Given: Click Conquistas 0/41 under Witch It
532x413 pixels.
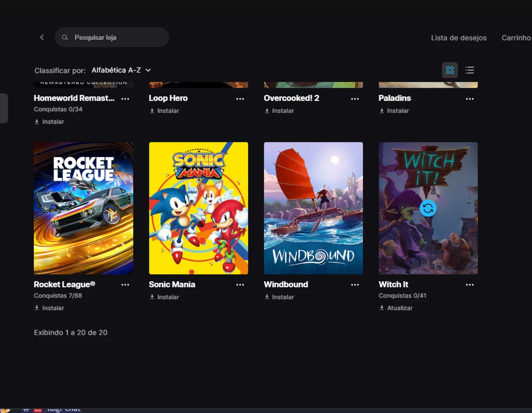Looking at the screenshot, I should [402, 296].
